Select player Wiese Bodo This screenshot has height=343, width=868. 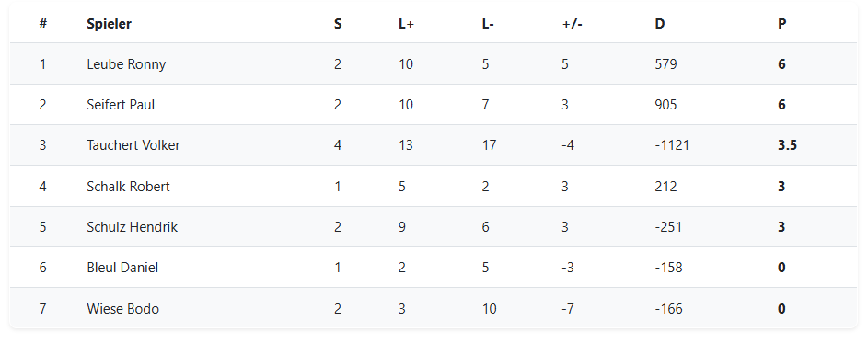(123, 308)
